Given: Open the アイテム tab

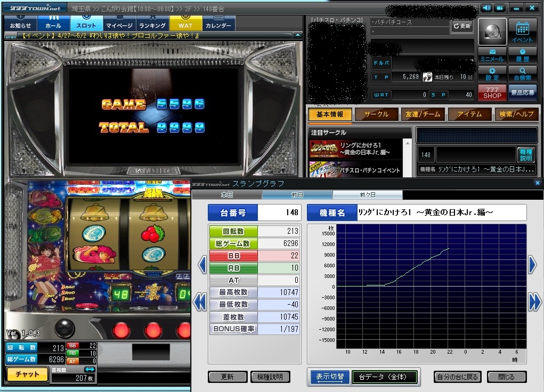Looking at the screenshot, I should click(x=470, y=114).
